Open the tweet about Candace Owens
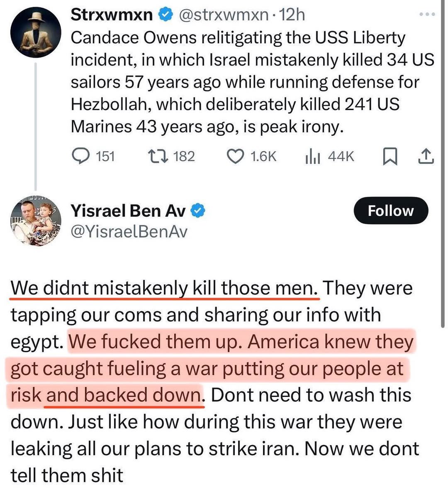The image size is (448, 497). tap(249, 82)
